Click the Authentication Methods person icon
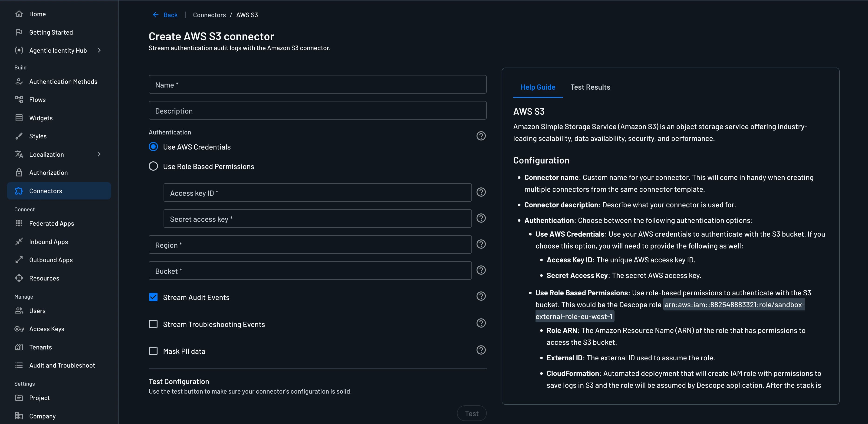868x424 pixels. pos(19,82)
